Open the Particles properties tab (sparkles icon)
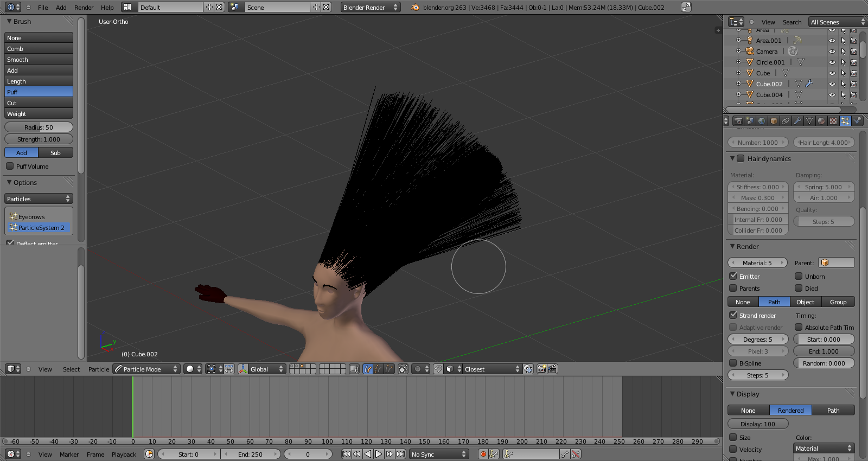The height and width of the screenshot is (461, 868). point(845,121)
